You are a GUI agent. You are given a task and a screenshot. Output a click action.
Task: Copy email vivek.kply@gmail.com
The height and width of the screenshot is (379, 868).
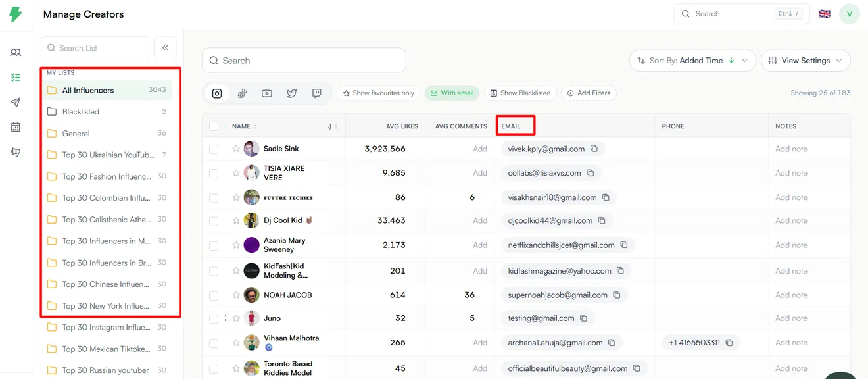click(594, 149)
